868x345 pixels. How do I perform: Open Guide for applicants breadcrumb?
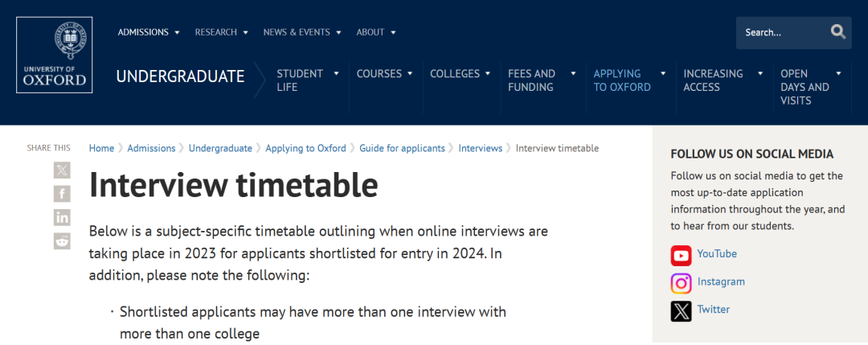402,148
